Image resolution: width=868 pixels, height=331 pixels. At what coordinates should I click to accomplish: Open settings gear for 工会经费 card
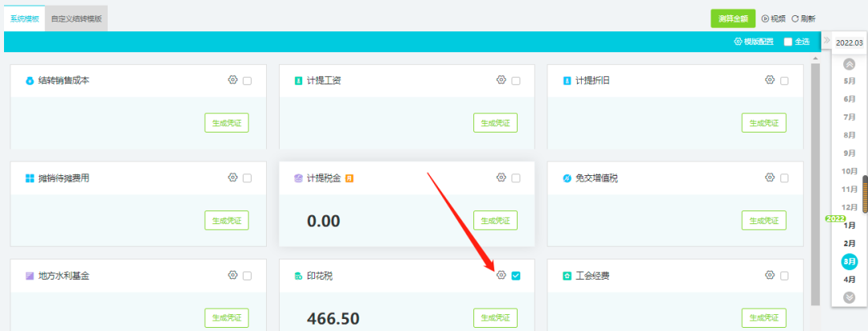tap(769, 275)
